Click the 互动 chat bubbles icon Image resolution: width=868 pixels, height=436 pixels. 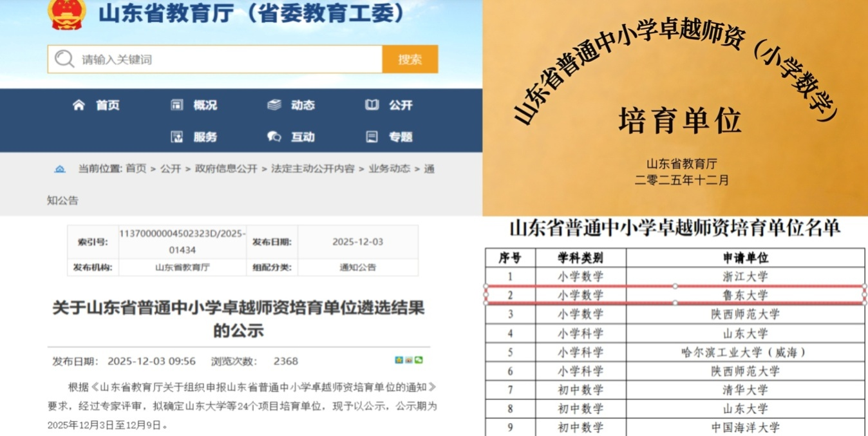(274, 137)
